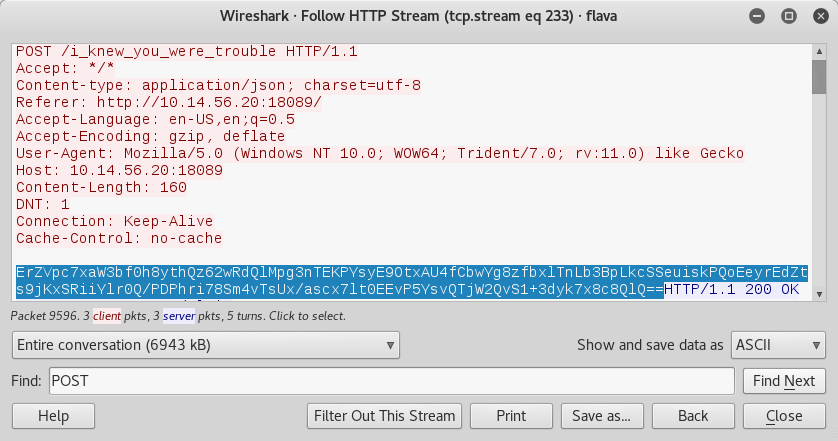838x441 pixels.
Task: Open the Entire conversation dropdown
Action: pos(206,345)
